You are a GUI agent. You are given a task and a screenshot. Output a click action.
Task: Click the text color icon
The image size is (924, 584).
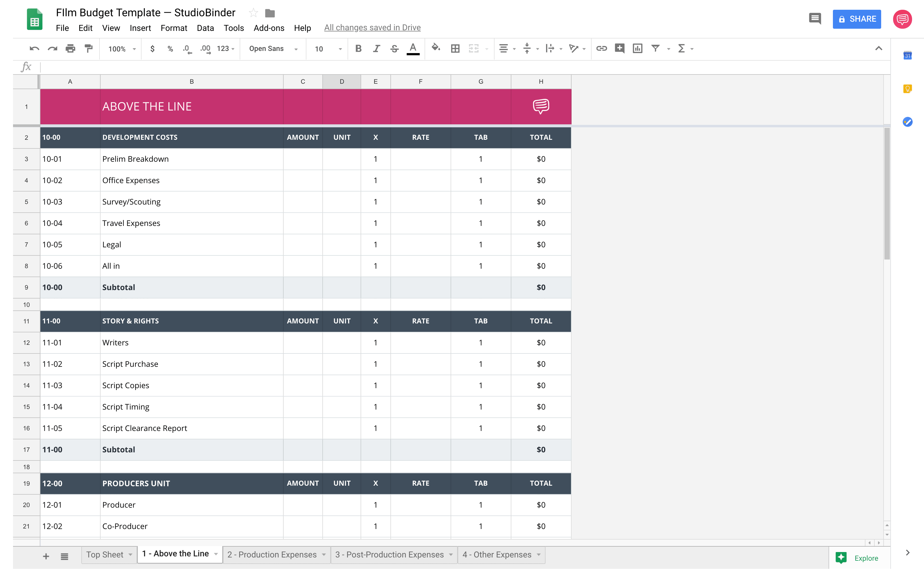point(413,48)
